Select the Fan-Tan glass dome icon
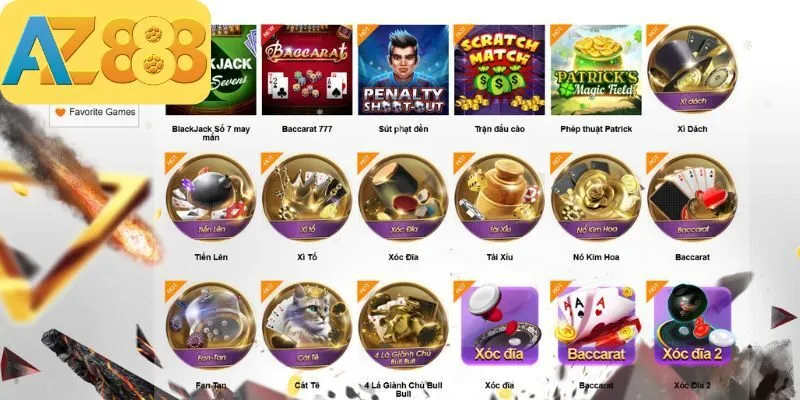 211,326
